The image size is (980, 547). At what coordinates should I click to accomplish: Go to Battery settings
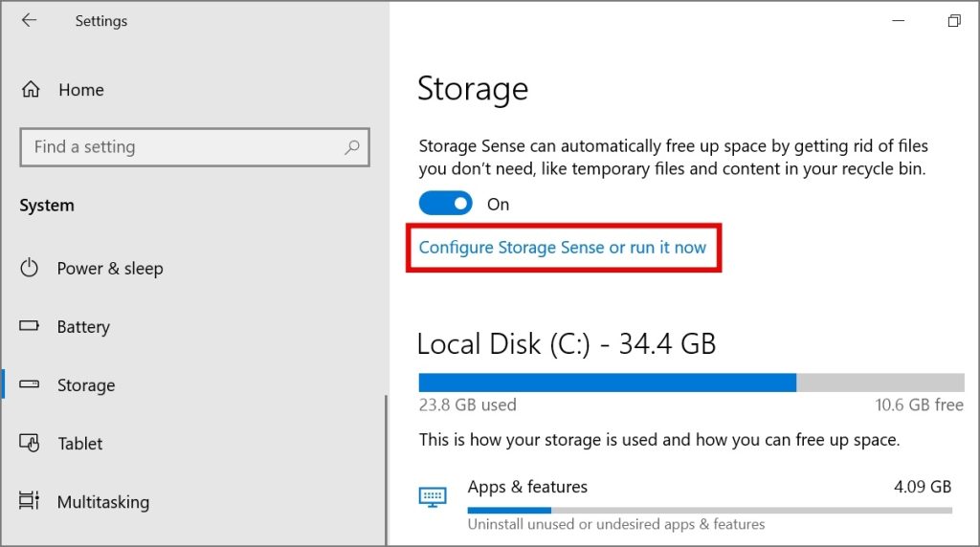[x=83, y=327]
